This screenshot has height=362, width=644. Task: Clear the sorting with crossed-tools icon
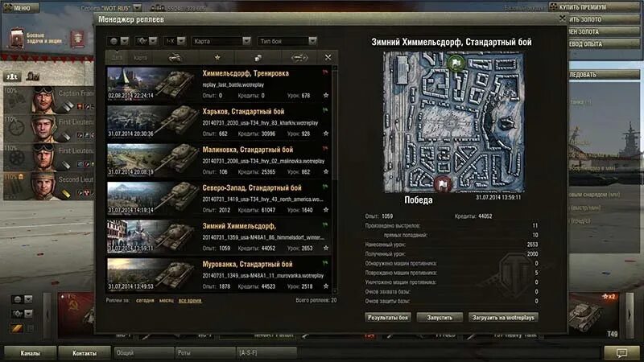coord(328,58)
